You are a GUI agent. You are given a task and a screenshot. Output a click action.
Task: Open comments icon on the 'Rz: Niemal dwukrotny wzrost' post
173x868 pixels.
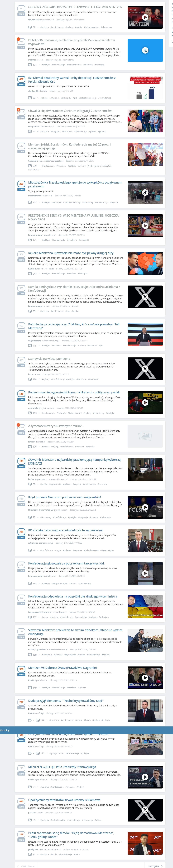(x=30, y=98)
